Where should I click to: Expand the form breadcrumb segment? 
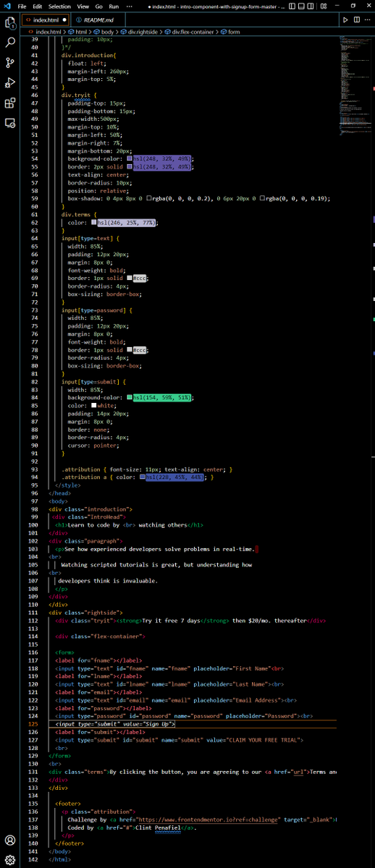[x=230, y=32]
